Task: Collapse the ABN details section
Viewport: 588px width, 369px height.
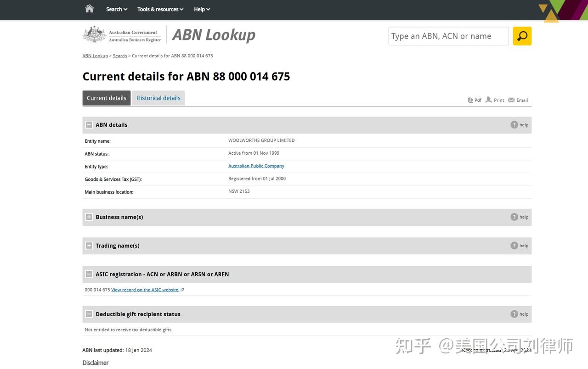Action: [89, 125]
